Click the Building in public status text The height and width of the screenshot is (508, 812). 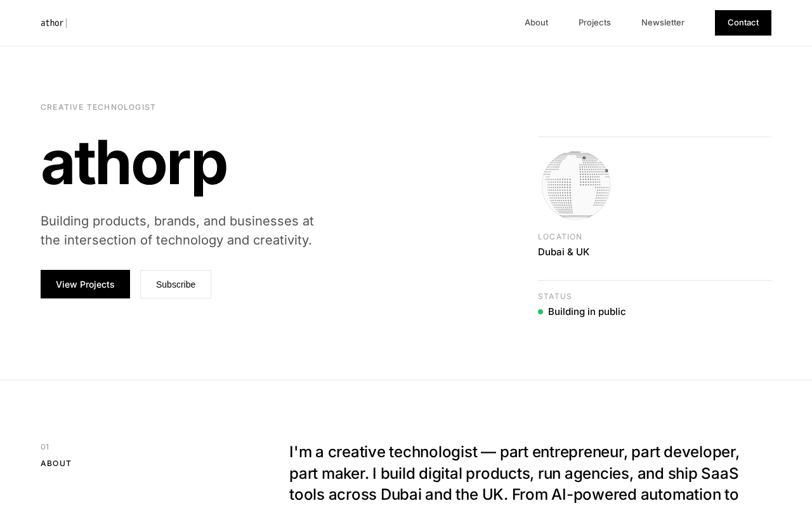(587, 312)
